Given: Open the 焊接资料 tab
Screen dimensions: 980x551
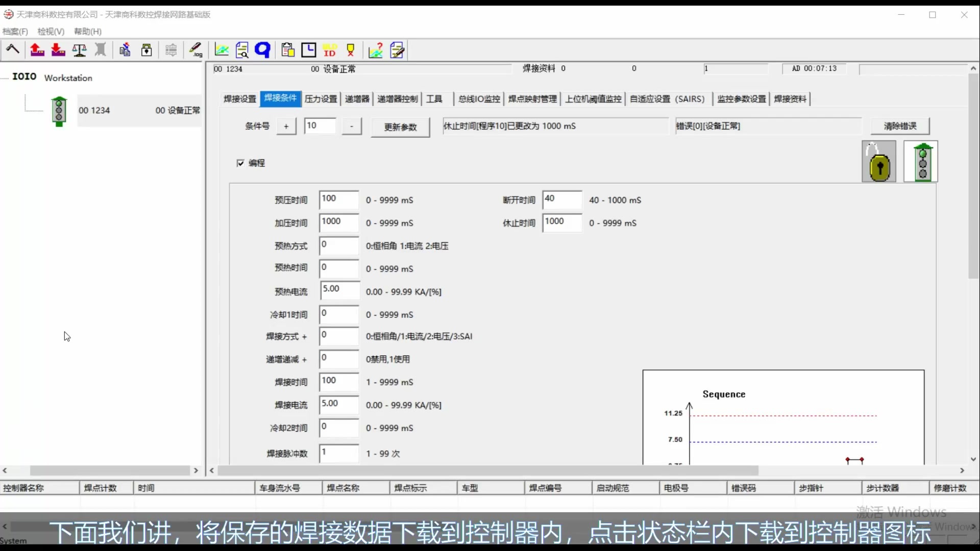Looking at the screenshot, I should click(x=790, y=99).
